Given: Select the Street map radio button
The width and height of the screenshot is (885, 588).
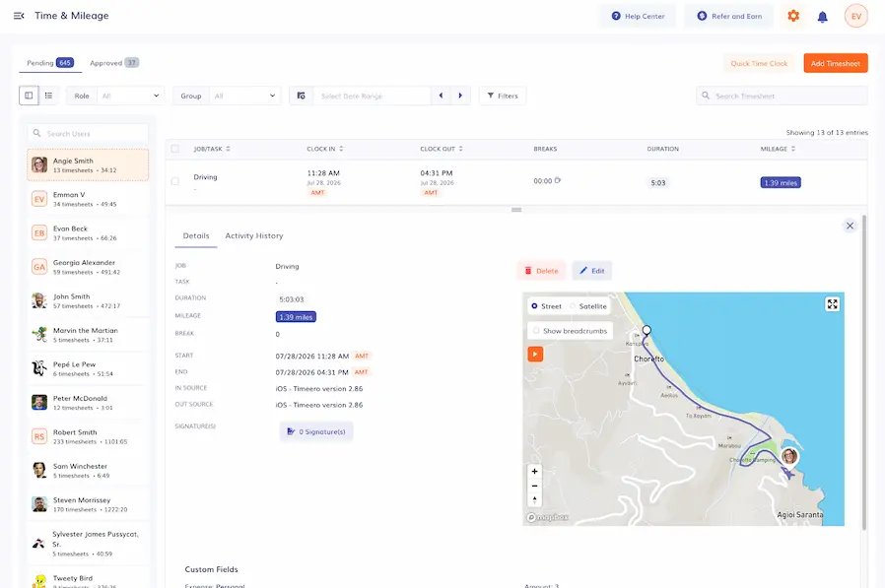Looking at the screenshot, I should [x=534, y=306].
